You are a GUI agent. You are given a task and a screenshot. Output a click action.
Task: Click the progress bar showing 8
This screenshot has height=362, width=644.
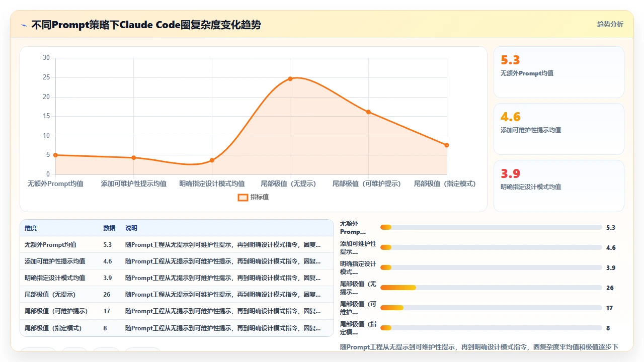click(x=491, y=328)
